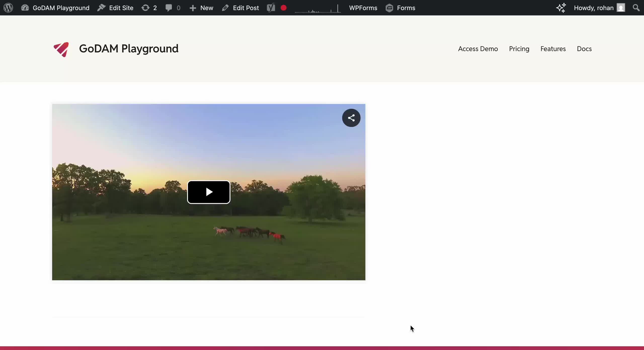Open the WordPress logo menu
The image size is (644, 350).
[8, 8]
